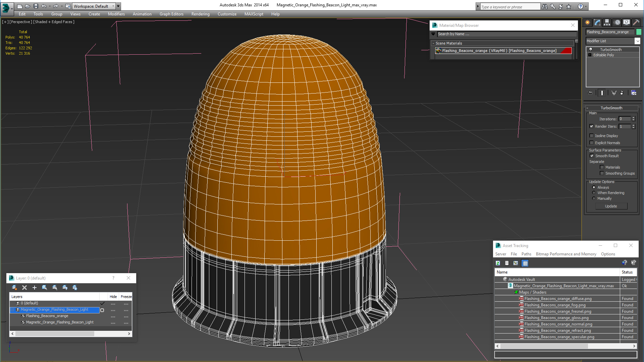The image size is (644, 362).
Task: Select Manually update radio button
Action: (594, 198)
